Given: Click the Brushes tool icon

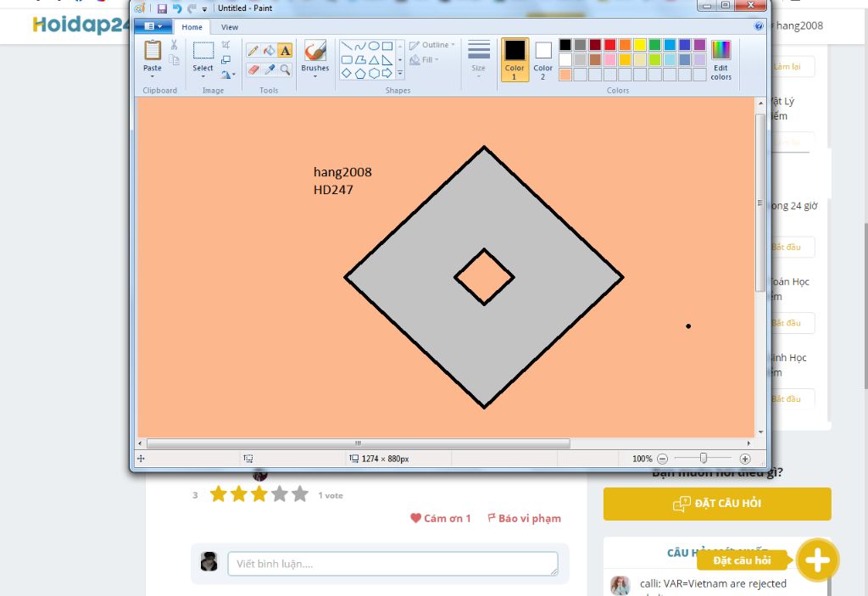Looking at the screenshot, I should point(315,50).
